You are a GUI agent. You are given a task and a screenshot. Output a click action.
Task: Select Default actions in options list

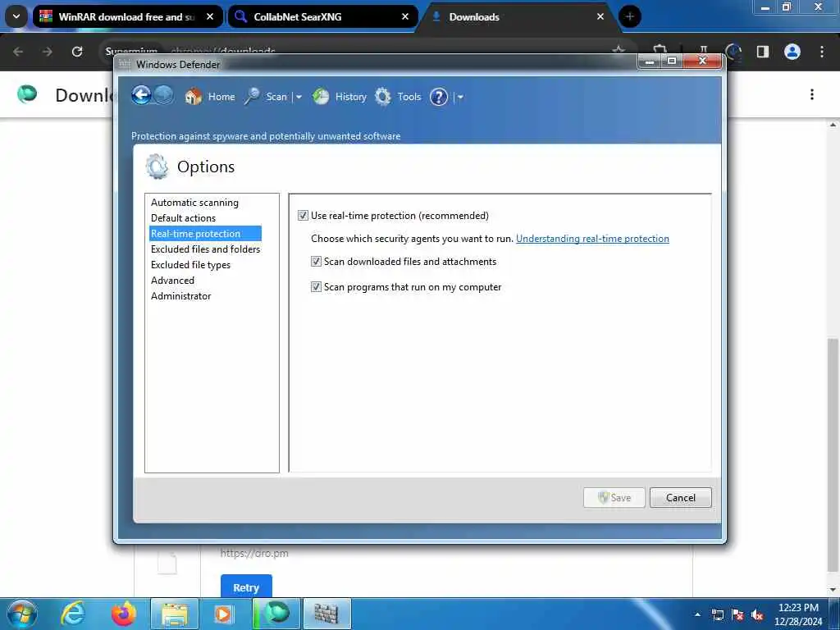(x=183, y=218)
